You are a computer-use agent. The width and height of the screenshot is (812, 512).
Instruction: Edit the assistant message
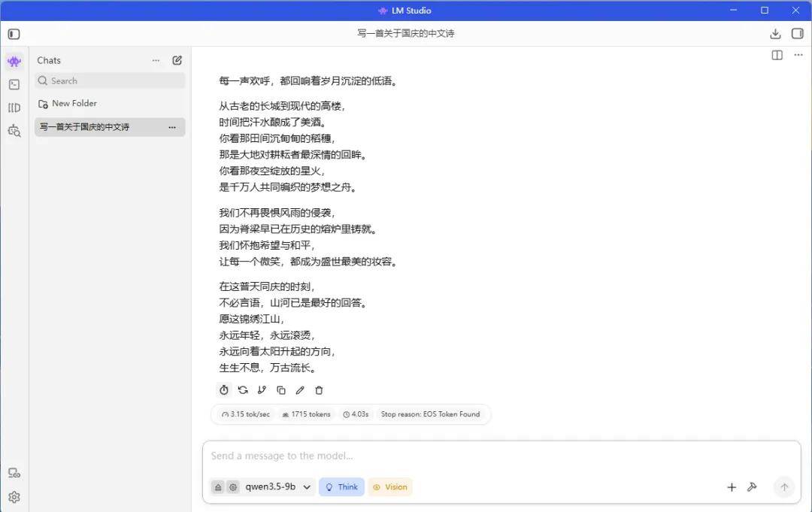pyautogui.click(x=300, y=390)
